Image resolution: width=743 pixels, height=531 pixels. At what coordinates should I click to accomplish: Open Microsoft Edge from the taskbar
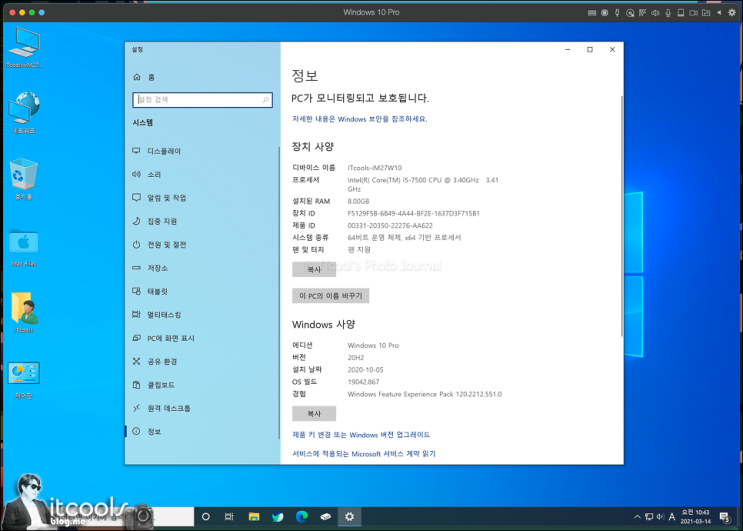301,516
